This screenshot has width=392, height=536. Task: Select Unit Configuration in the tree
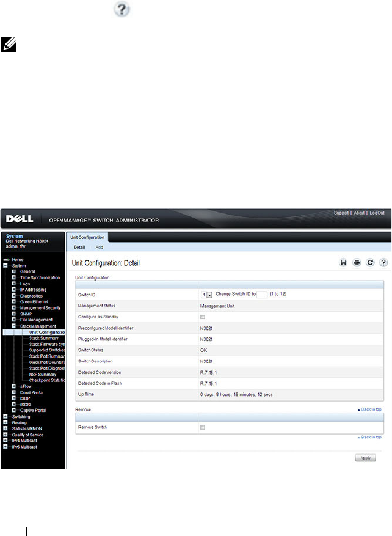(x=47, y=332)
